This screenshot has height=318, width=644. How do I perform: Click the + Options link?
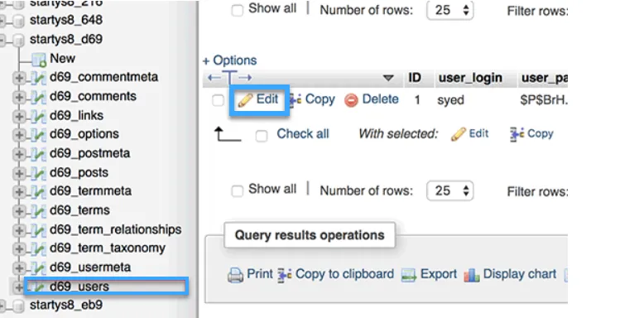[x=229, y=60]
